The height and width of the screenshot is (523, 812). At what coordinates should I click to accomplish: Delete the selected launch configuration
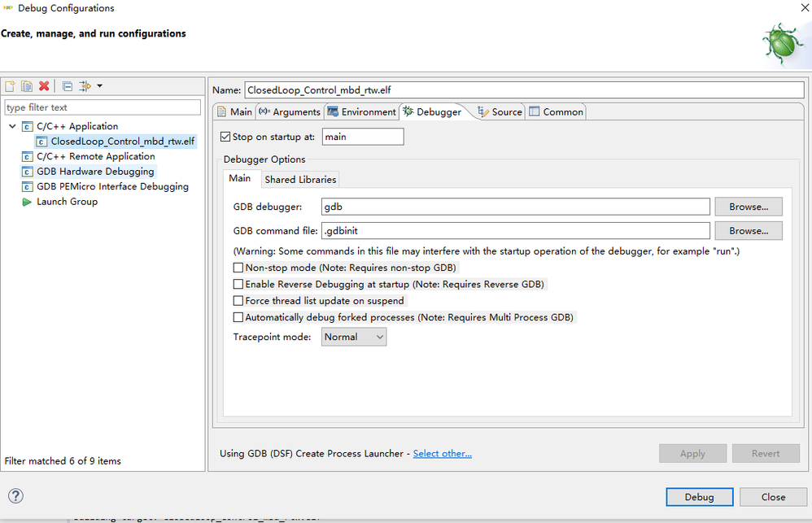coord(44,86)
